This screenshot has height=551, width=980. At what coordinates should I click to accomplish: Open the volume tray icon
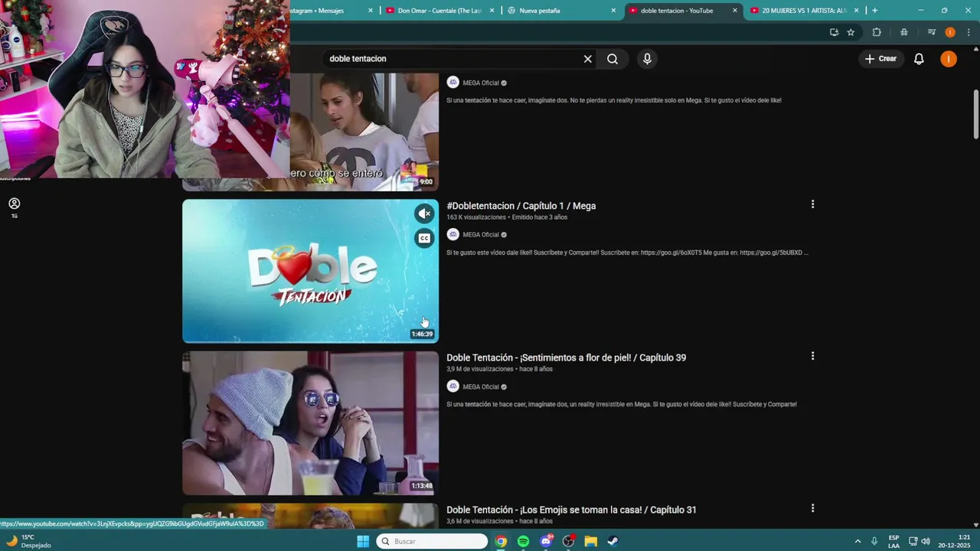926,541
